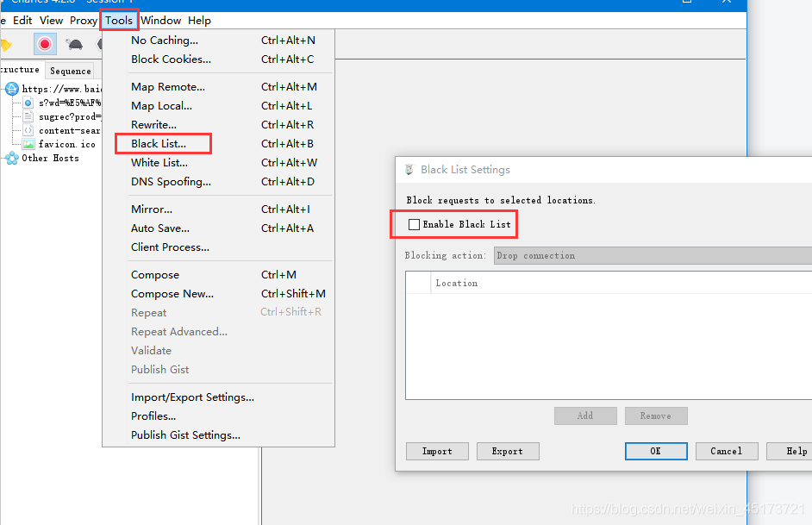Click the Black List Settings window icon
812x525 pixels.
409,169
